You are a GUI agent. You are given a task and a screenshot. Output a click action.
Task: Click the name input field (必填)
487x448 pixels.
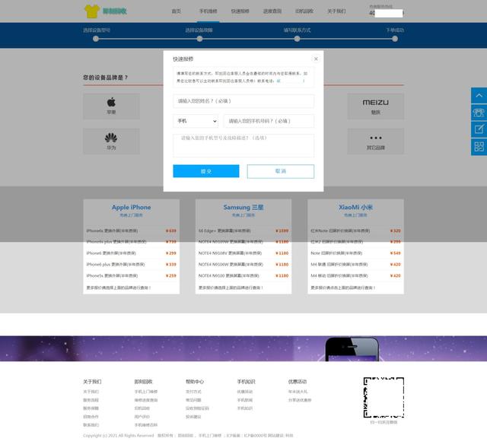pyautogui.click(x=243, y=101)
